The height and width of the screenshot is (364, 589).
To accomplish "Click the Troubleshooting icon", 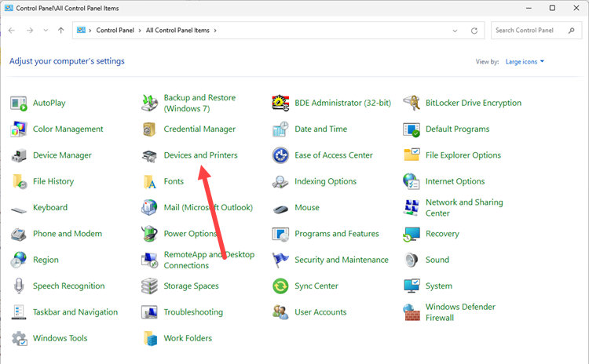I will tap(149, 312).
